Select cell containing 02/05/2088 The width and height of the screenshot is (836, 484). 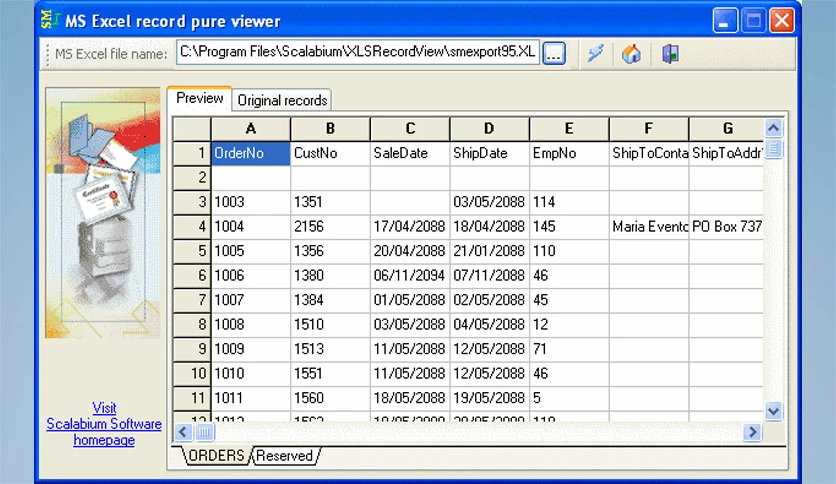tap(489, 300)
